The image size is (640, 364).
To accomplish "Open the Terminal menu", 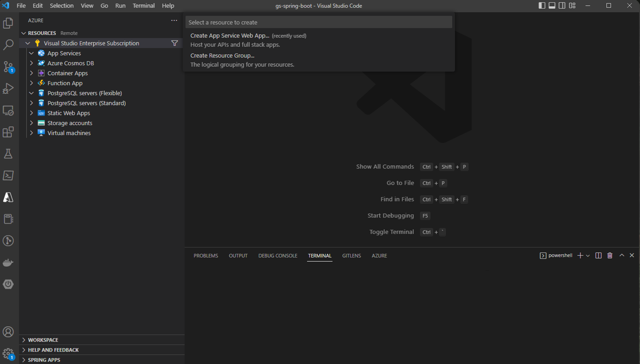I will pyautogui.click(x=144, y=6).
